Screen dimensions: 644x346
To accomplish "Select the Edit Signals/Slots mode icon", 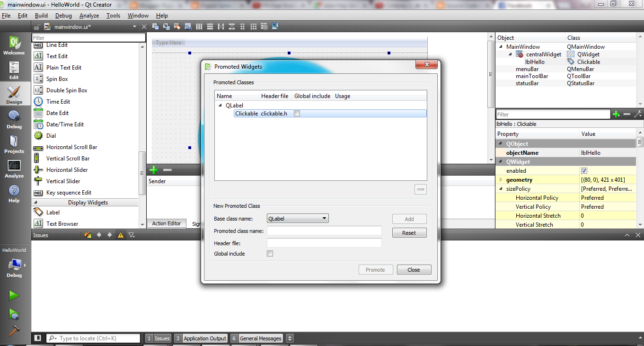I will point(166,27).
